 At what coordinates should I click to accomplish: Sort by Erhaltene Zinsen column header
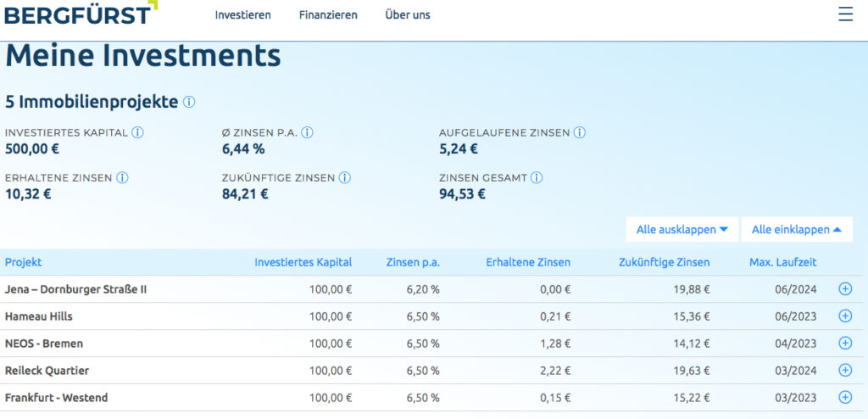(528, 263)
